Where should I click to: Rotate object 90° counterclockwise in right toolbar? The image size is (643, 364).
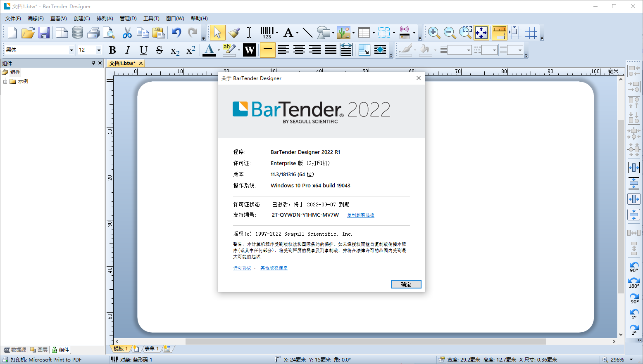click(x=634, y=267)
